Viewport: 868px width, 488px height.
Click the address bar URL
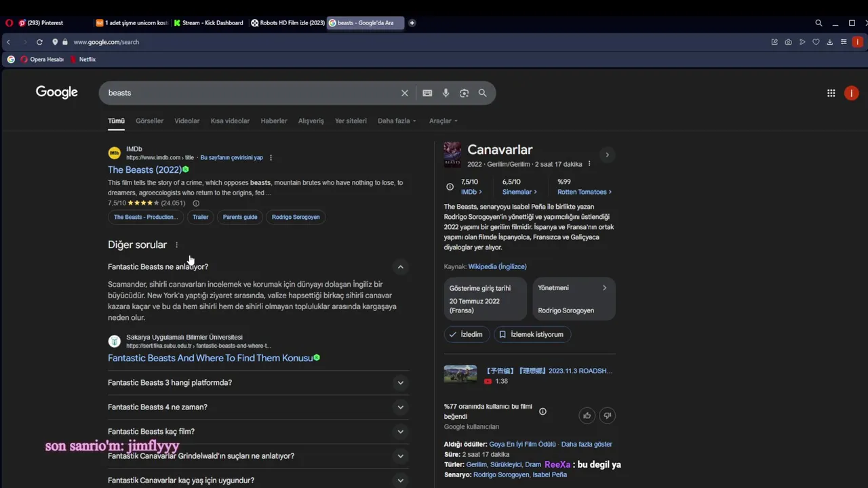click(x=106, y=42)
